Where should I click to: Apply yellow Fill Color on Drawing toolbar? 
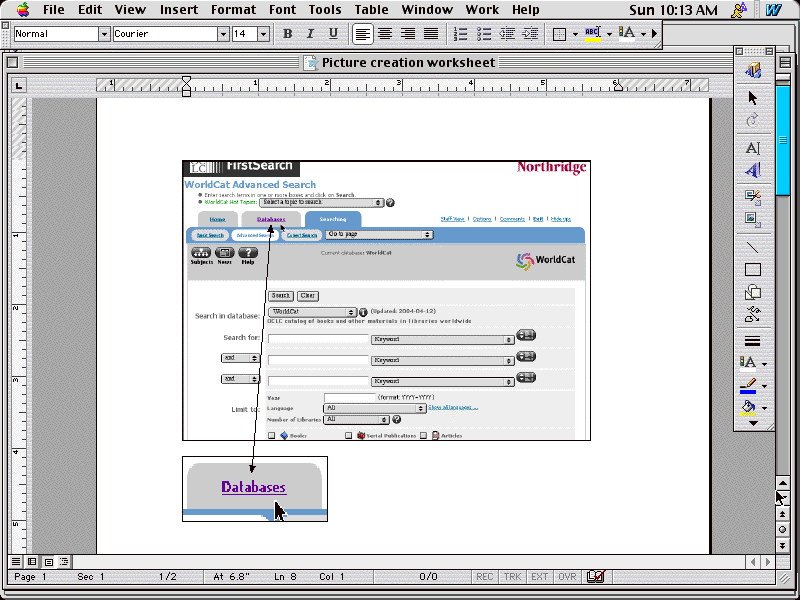click(x=748, y=408)
